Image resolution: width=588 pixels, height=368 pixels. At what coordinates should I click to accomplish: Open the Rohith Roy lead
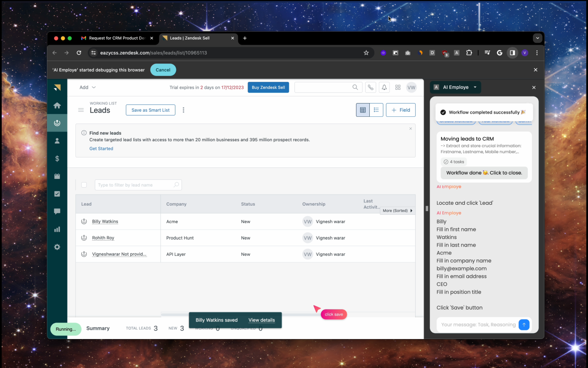tap(103, 238)
